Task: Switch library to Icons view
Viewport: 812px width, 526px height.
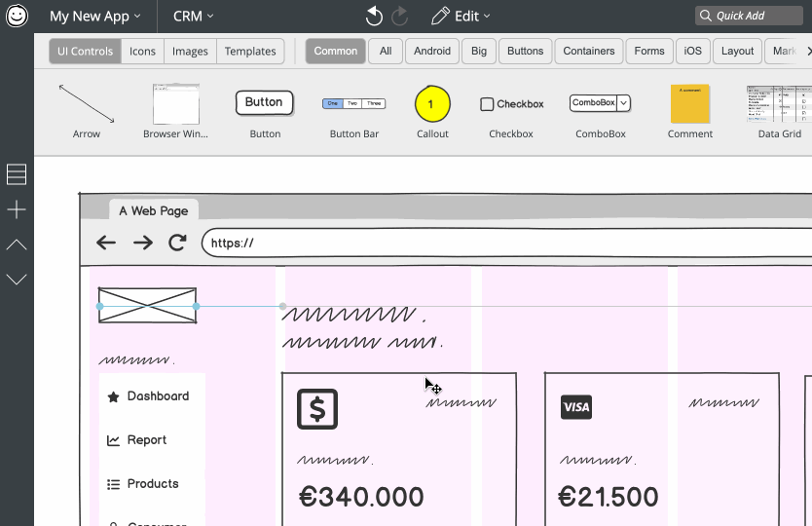Action: click(x=143, y=52)
